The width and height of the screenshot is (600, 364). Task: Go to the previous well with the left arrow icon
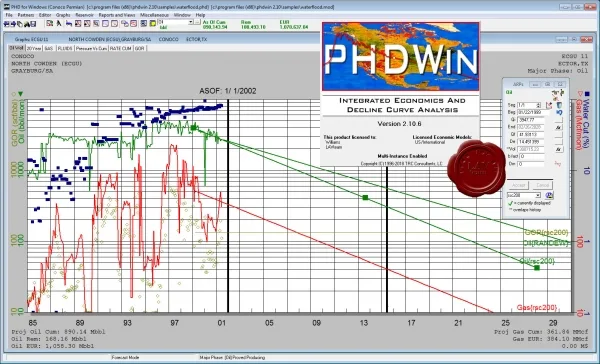pyautogui.click(x=6, y=24)
